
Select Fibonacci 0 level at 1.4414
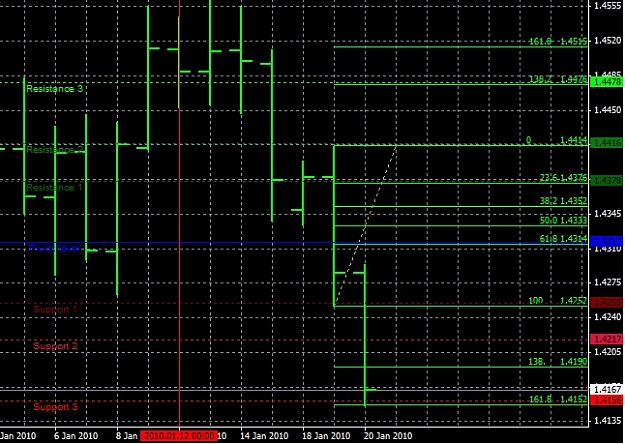coord(556,140)
